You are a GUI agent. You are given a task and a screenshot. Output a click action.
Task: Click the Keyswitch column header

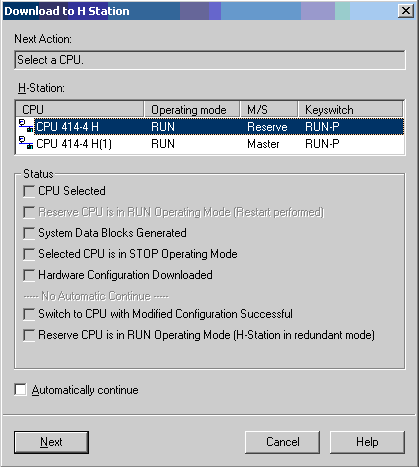(351, 110)
